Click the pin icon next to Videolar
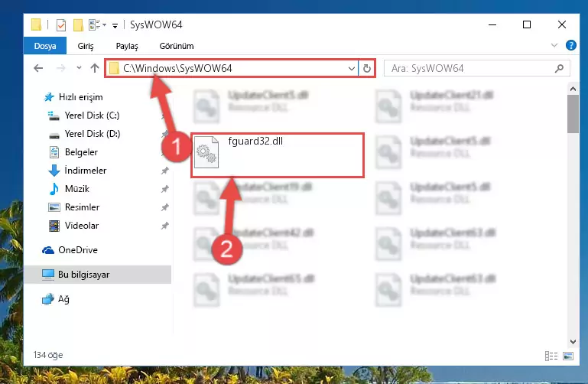This screenshot has width=588, height=384. coord(165,226)
